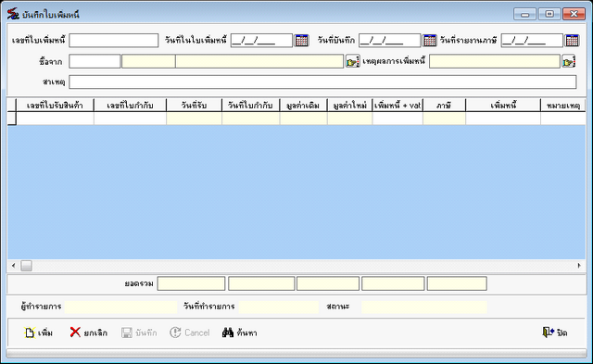
Task: Click the บันทึก (save) button
Action: pyautogui.click(x=139, y=333)
